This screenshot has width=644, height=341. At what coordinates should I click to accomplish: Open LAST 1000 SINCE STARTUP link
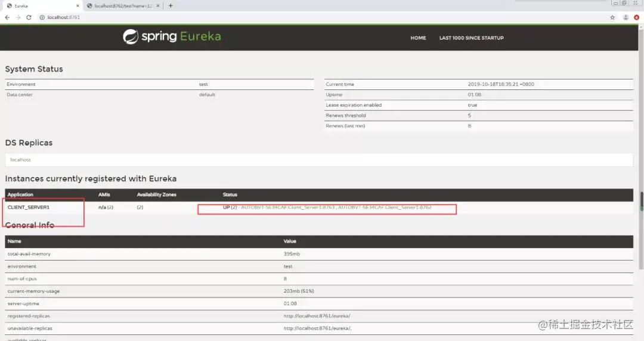click(472, 38)
